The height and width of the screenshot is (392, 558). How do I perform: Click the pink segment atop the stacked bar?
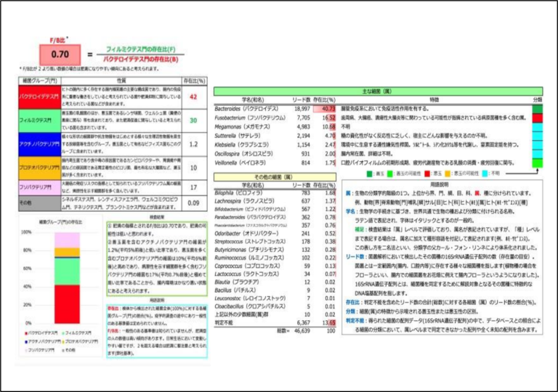click(66, 240)
